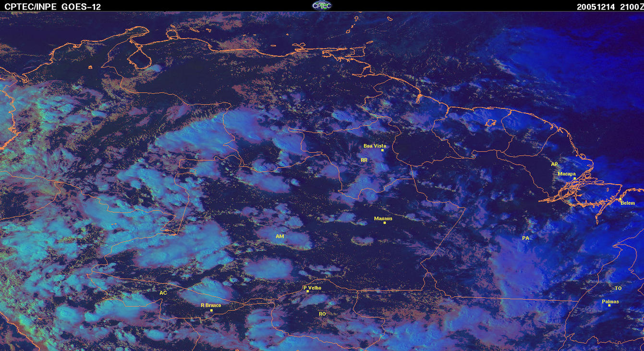The width and height of the screenshot is (644, 351).
Task: Click the yellow marker at Palmas
Action: click(609, 306)
